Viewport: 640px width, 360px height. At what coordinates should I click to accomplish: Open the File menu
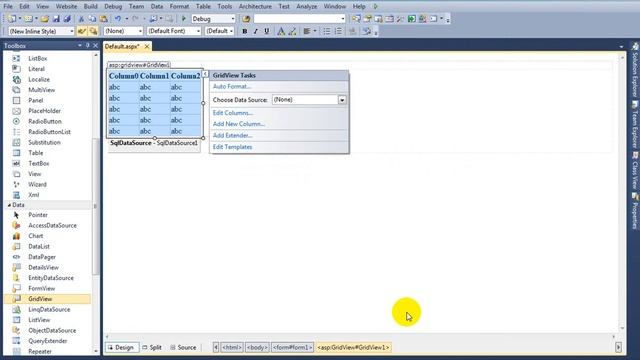click(x=8, y=7)
